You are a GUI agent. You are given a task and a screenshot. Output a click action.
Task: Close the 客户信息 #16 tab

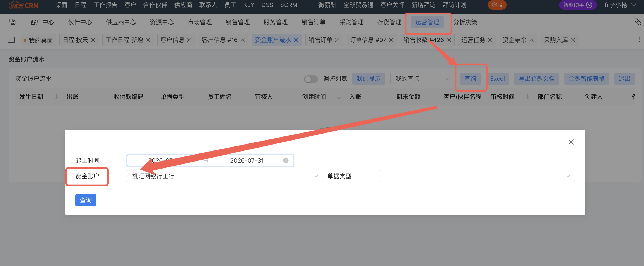pyautogui.click(x=243, y=40)
